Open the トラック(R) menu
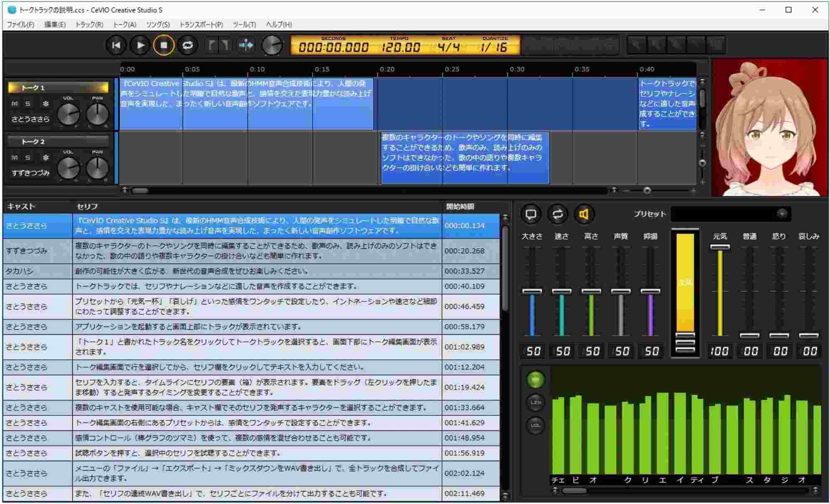This screenshot has height=504, width=830. point(89,25)
